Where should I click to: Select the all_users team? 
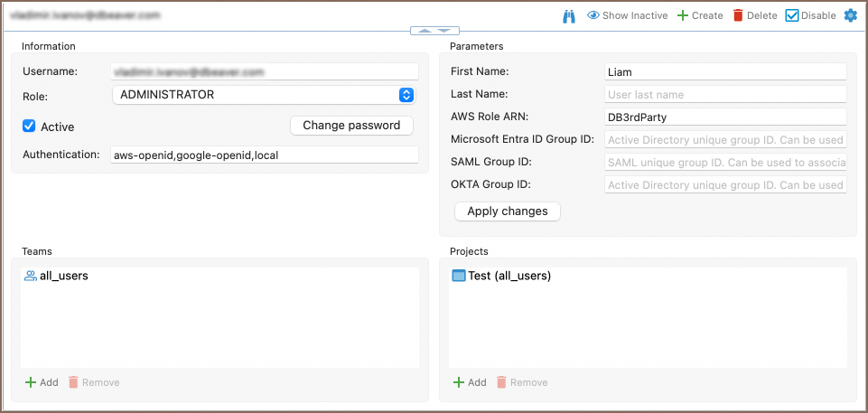tap(63, 276)
